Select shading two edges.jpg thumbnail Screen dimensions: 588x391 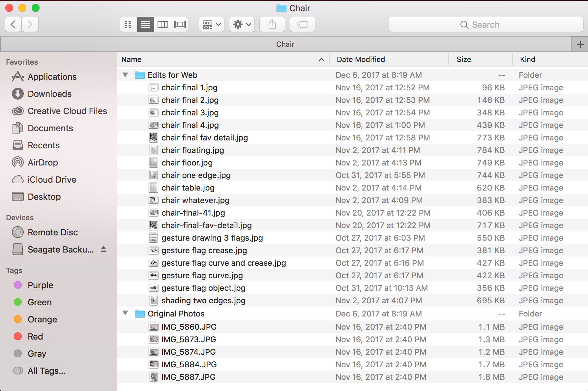coord(154,300)
